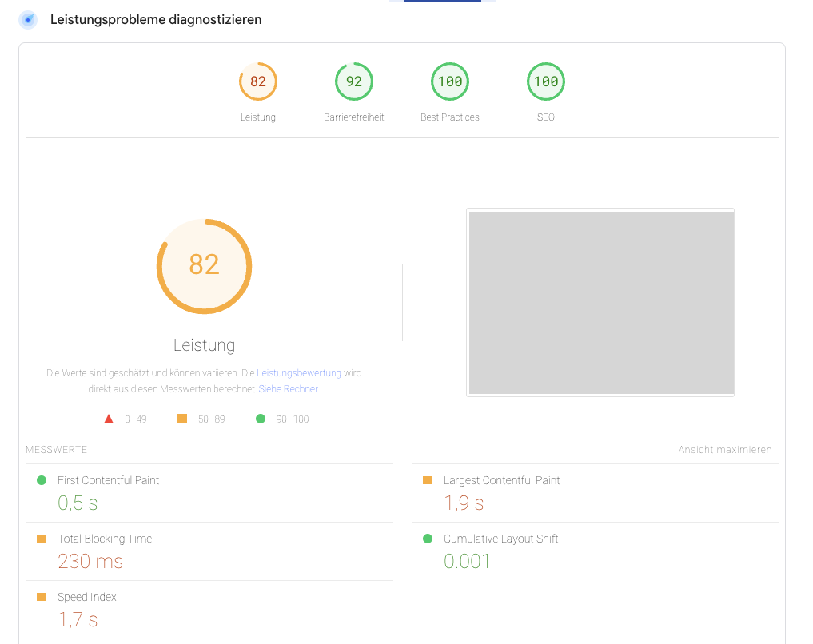This screenshot has width=813, height=644.
Task: Click the red triangle 0-49 legend marker
Action: 109,418
